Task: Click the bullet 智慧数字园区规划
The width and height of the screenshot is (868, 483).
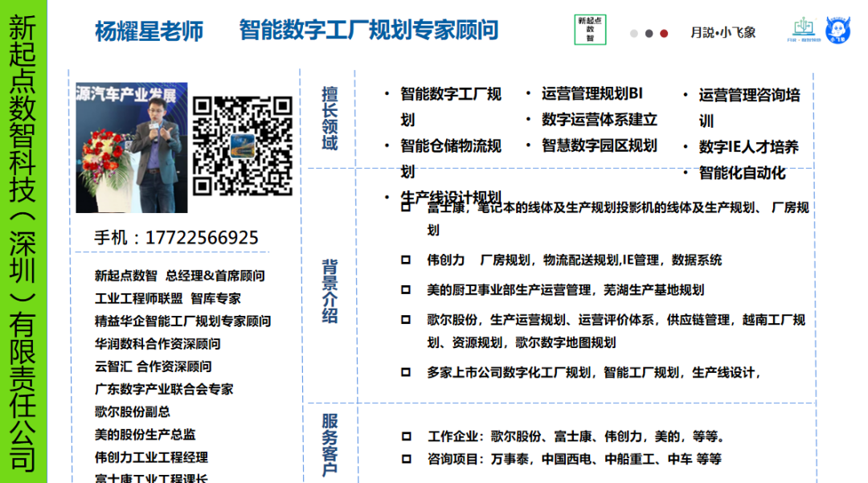Action: [600, 145]
